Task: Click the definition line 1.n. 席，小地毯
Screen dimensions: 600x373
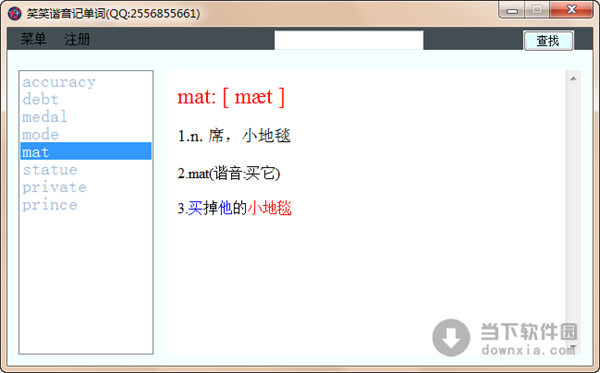Action: click(234, 136)
